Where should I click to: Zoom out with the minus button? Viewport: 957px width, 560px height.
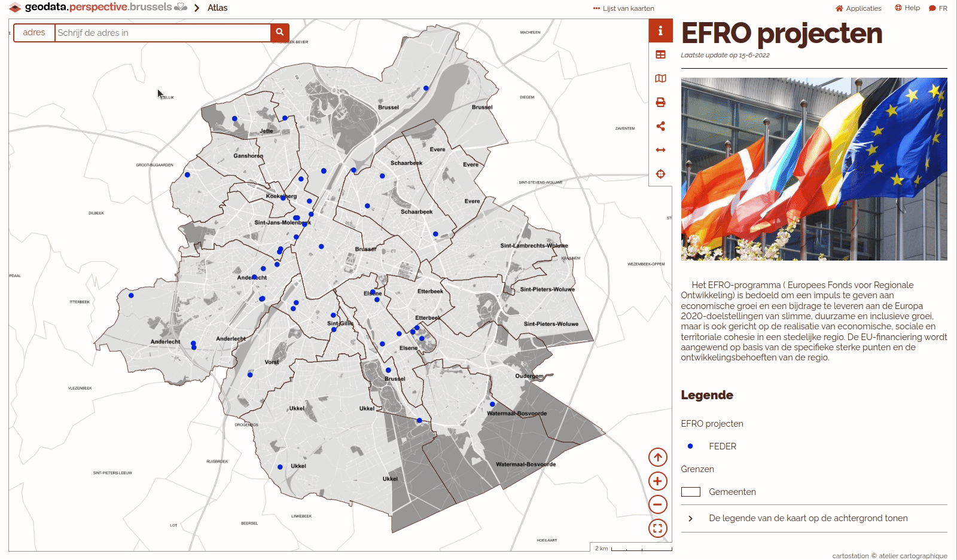click(657, 504)
